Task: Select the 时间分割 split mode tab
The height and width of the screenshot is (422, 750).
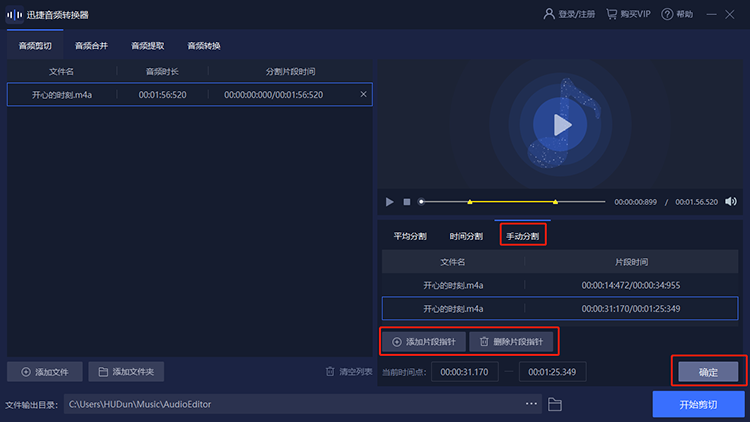Action: pos(466,236)
